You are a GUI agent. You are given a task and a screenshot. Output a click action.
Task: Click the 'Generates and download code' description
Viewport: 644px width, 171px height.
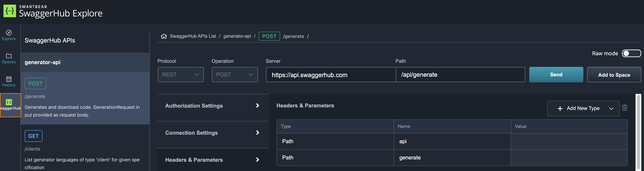(x=82, y=111)
